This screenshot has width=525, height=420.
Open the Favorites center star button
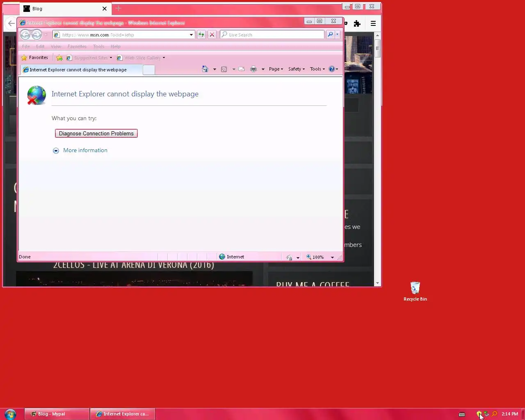[x=34, y=58]
